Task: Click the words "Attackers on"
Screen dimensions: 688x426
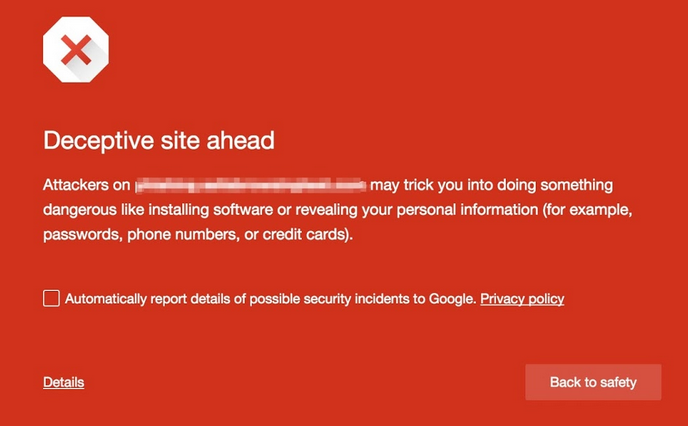Action: tap(87, 186)
